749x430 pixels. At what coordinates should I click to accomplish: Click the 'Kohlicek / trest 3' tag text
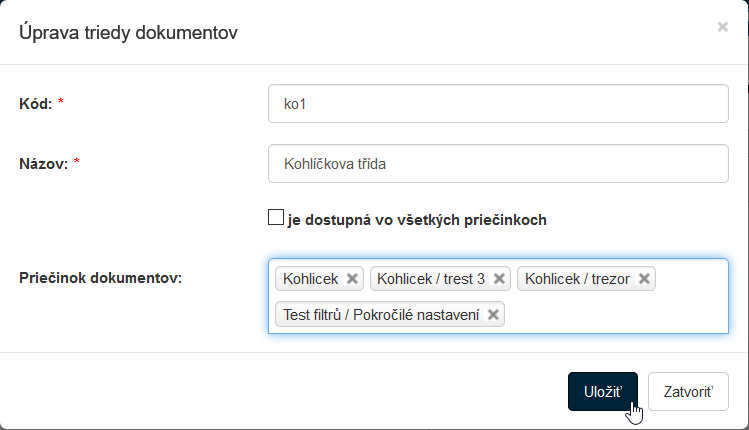[431, 279]
